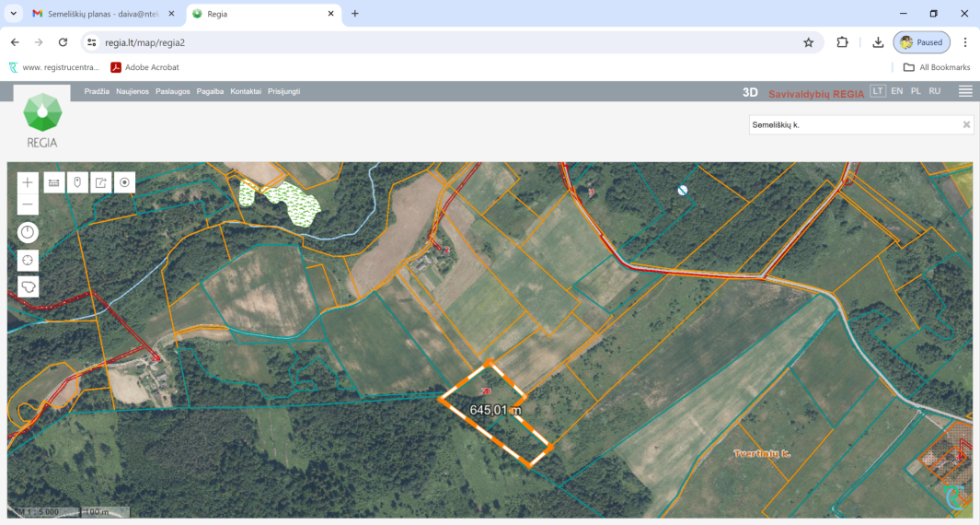
Task: Zoom out the map with minus button
Action: 28,204
